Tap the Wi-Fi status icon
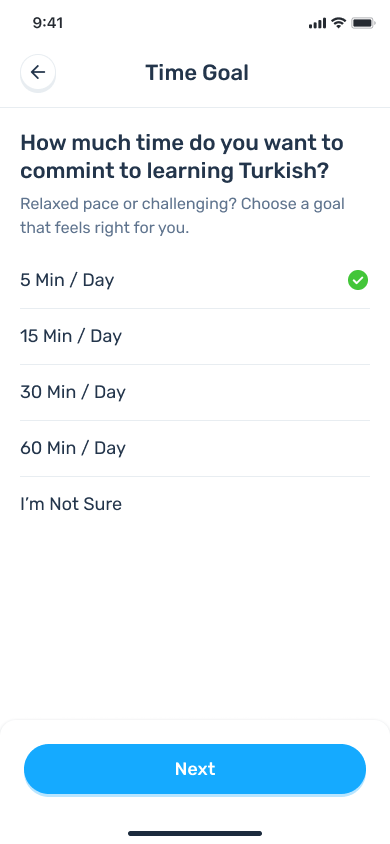The height and width of the screenshot is (844, 390). click(x=338, y=23)
